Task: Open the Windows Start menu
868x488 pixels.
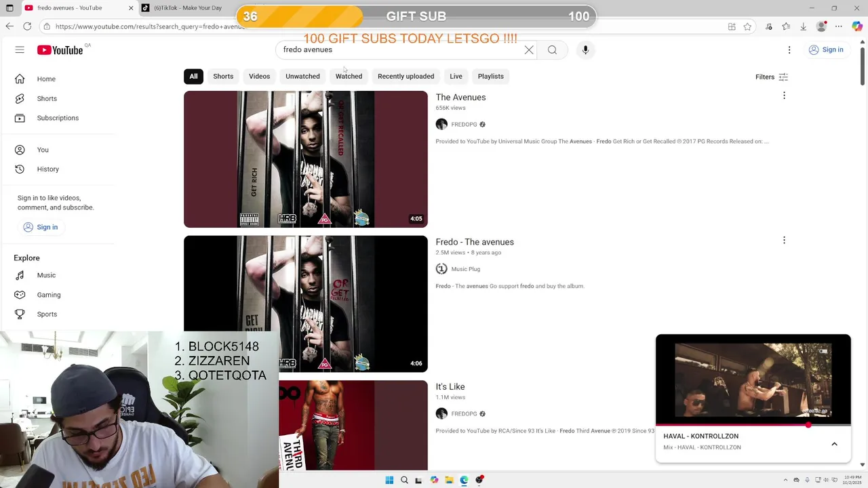Action: tap(389, 480)
